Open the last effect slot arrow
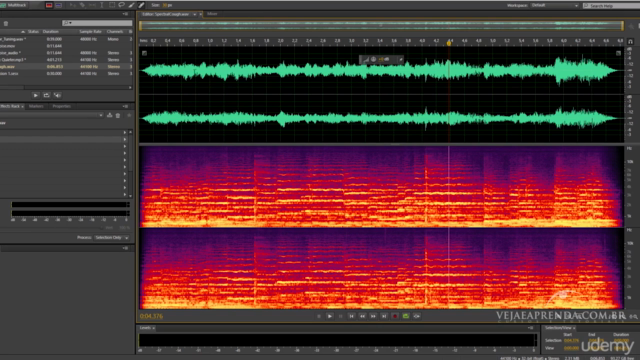Viewport: 640px width, 360px height. pyautogui.click(x=125, y=195)
